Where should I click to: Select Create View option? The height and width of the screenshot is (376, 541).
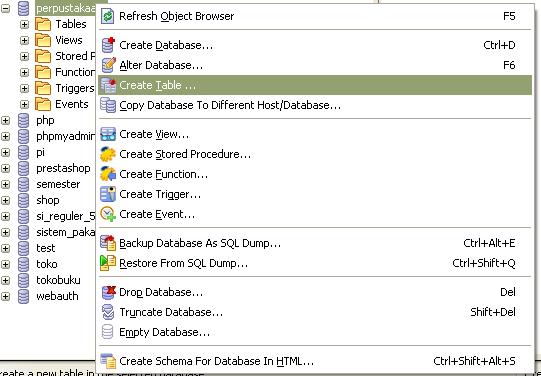point(315,134)
